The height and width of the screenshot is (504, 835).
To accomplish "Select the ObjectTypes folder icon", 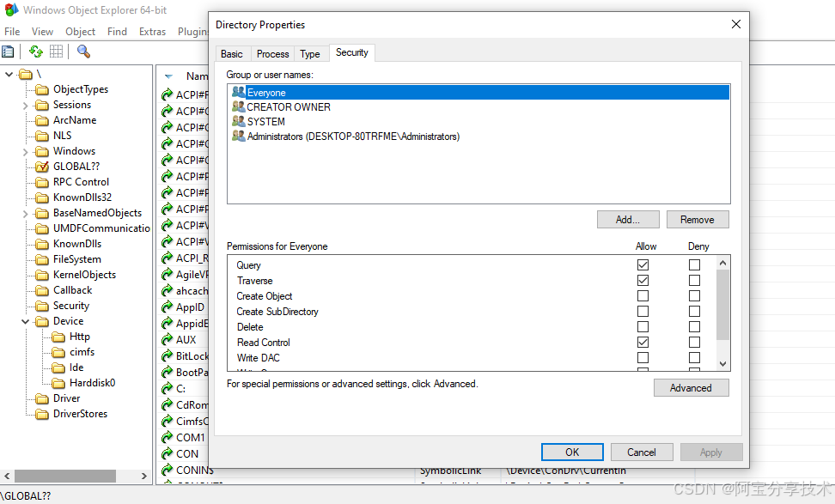I will pos(41,89).
